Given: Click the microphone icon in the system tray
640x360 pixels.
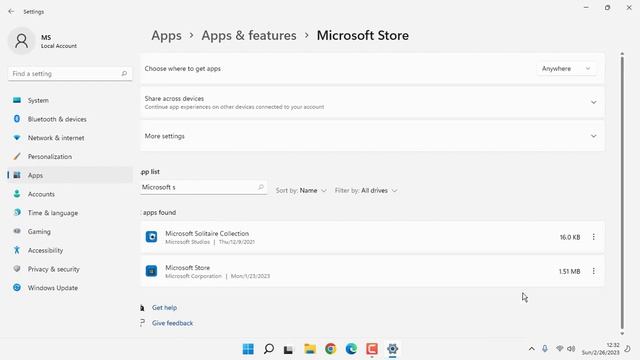Looking at the screenshot, I should point(545,349).
